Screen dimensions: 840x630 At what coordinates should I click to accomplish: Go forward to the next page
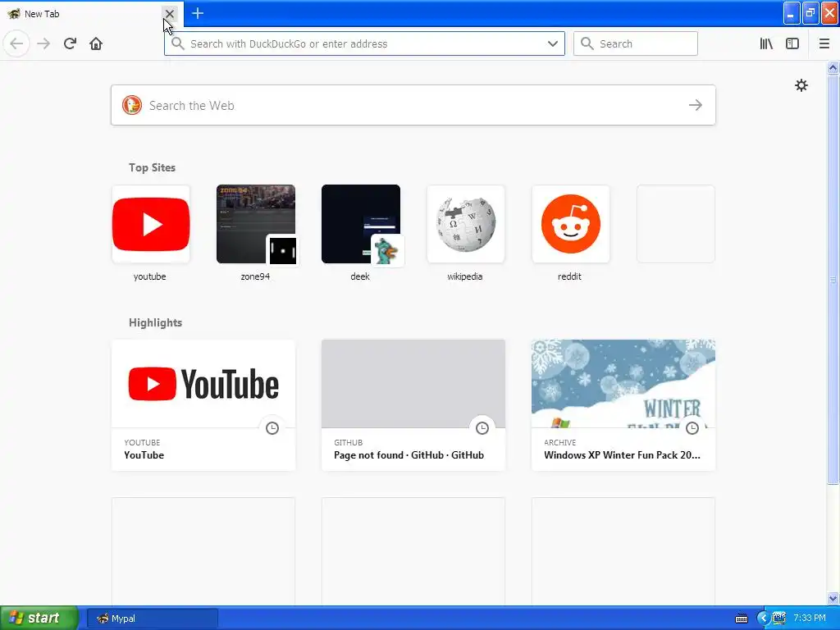point(43,43)
